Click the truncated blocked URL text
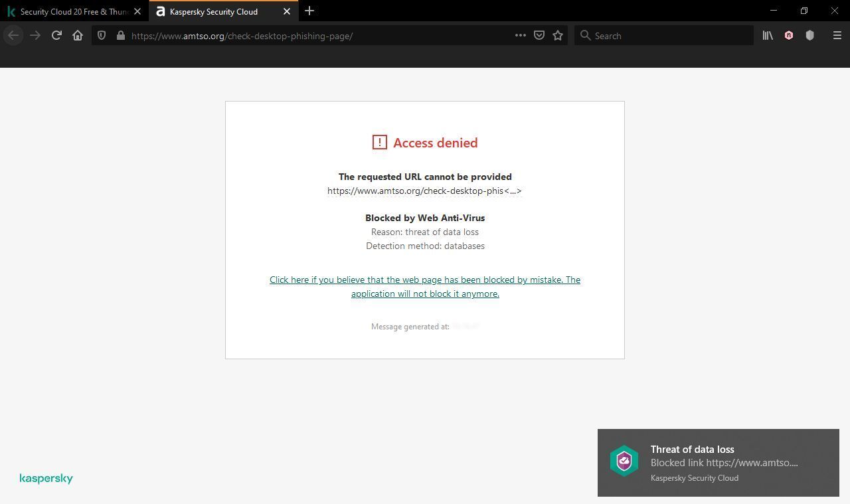Screen dimensions: 850x504 coord(424,191)
